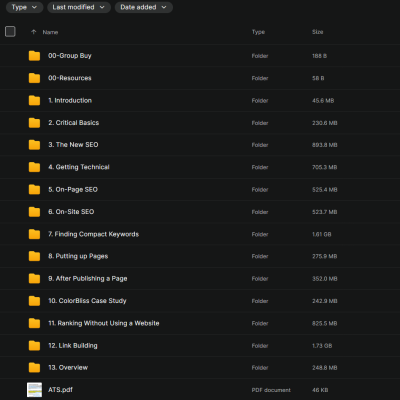Select the 00-Group Buy folder name
This screenshot has height=400, width=400.
pos(70,56)
